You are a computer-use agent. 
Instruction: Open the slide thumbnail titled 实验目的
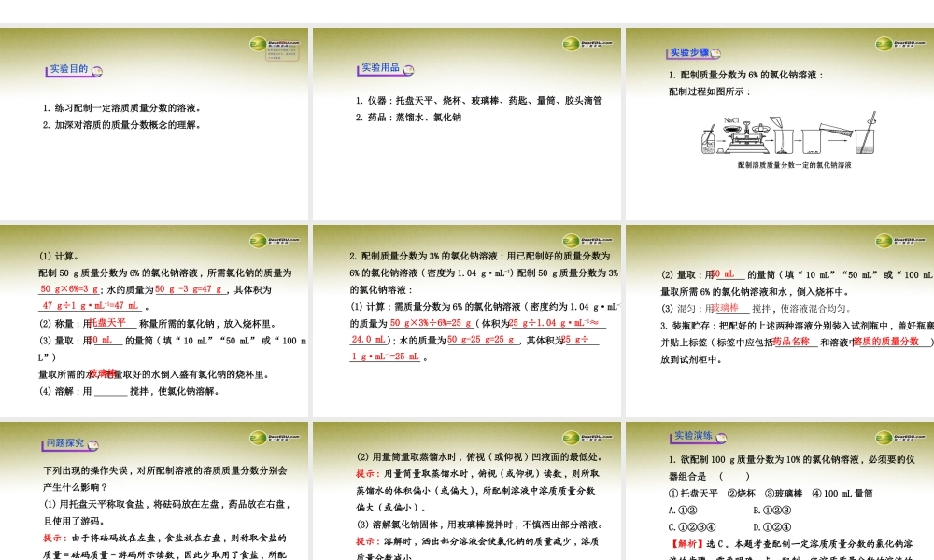[154, 124]
